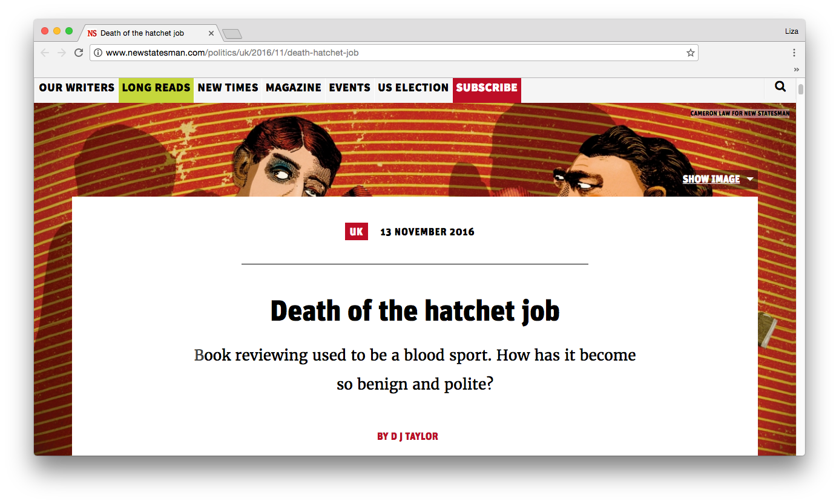The width and height of the screenshot is (839, 504).
Task: Click the forward navigation arrow
Action: pos(61,53)
